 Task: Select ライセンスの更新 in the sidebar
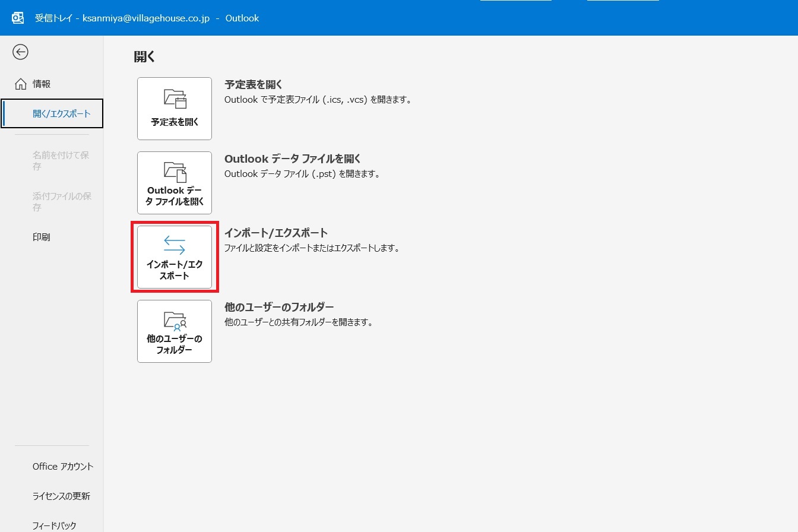coord(61,496)
